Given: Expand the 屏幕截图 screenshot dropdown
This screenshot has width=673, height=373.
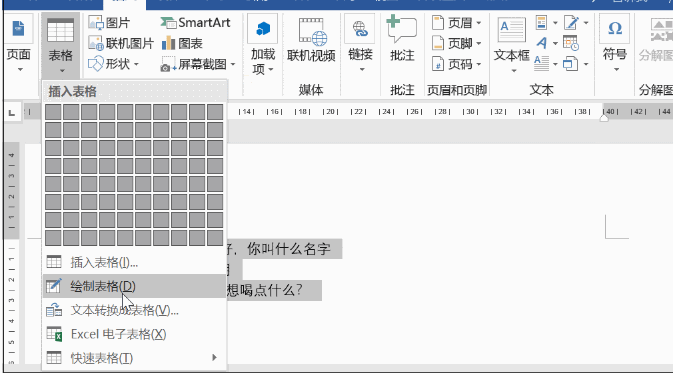Looking at the screenshot, I should coord(233,64).
